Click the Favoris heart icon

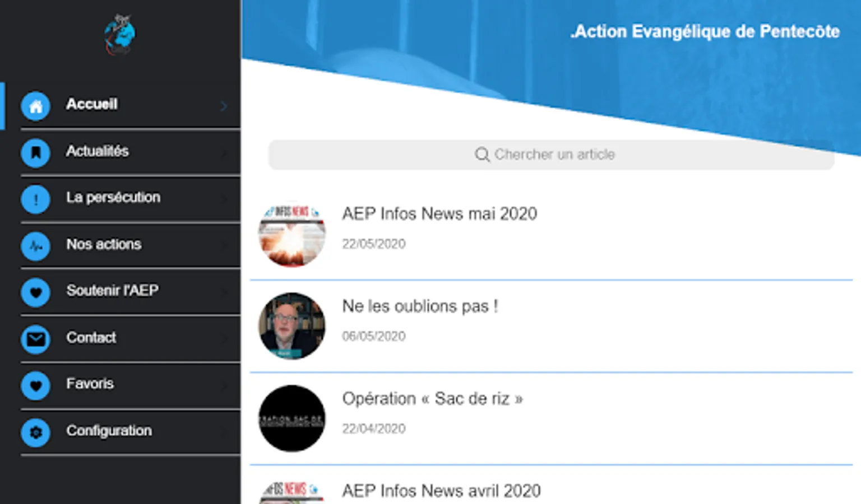(x=36, y=385)
